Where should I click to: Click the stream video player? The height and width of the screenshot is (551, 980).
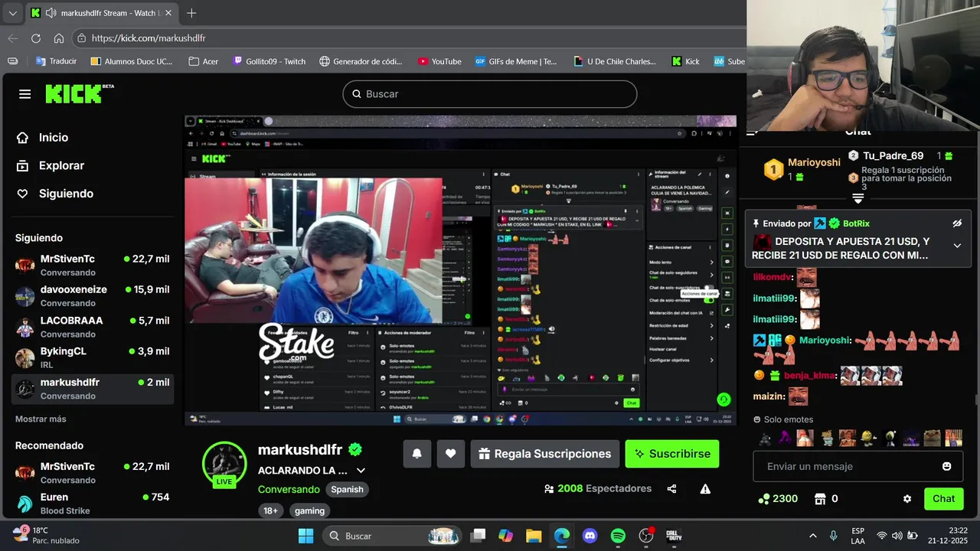point(460,270)
